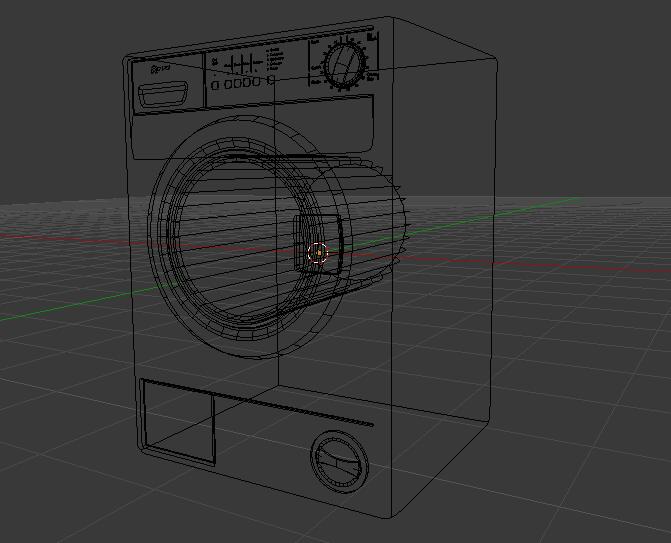Select the detergent drawer handle recess
The image size is (671, 543).
pos(163,94)
